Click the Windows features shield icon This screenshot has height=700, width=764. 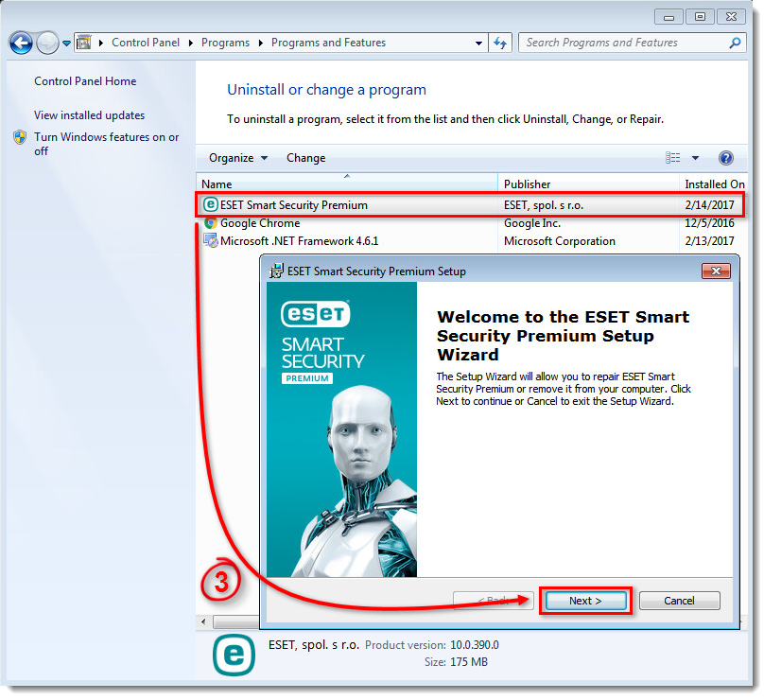[x=20, y=137]
